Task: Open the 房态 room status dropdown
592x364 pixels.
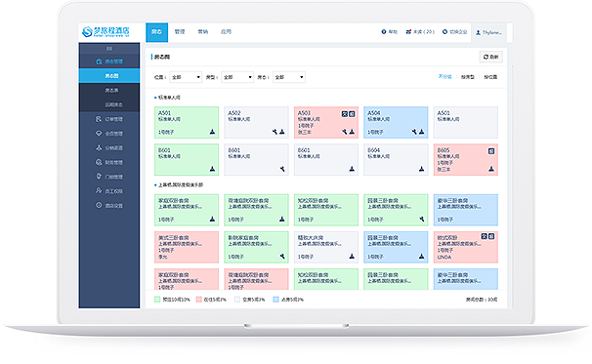Action: pyautogui.click(x=289, y=77)
